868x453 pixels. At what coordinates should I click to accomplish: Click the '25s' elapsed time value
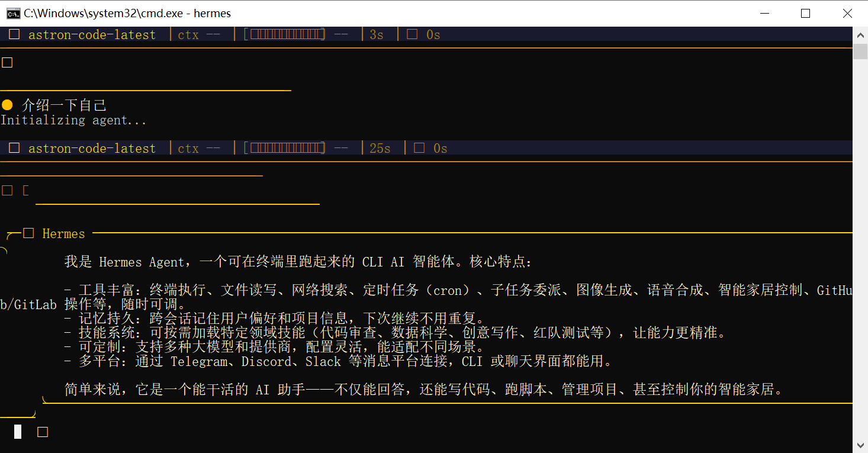(380, 149)
